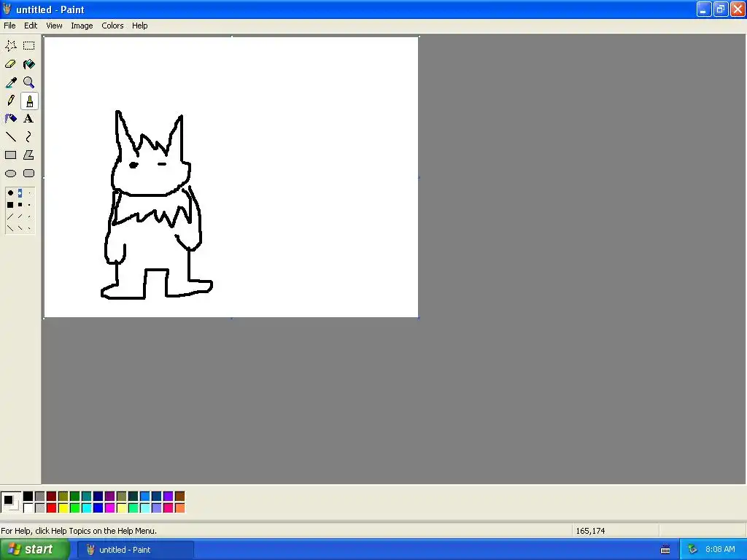Viewport: 747px width, 560px height.
Task: Pick the medium backslash brush shape
Action: point(20,228)
